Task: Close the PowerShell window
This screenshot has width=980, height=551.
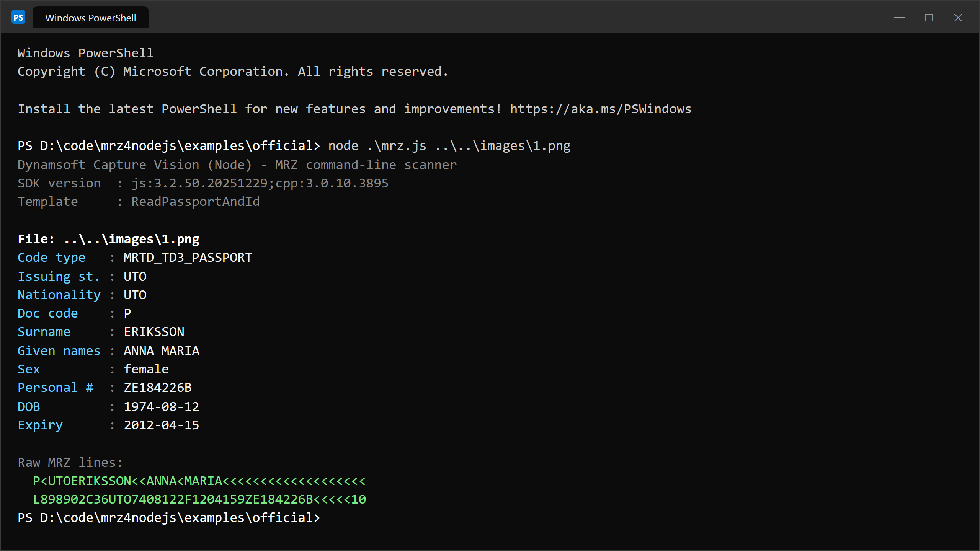Action: (x=958, y=18)
